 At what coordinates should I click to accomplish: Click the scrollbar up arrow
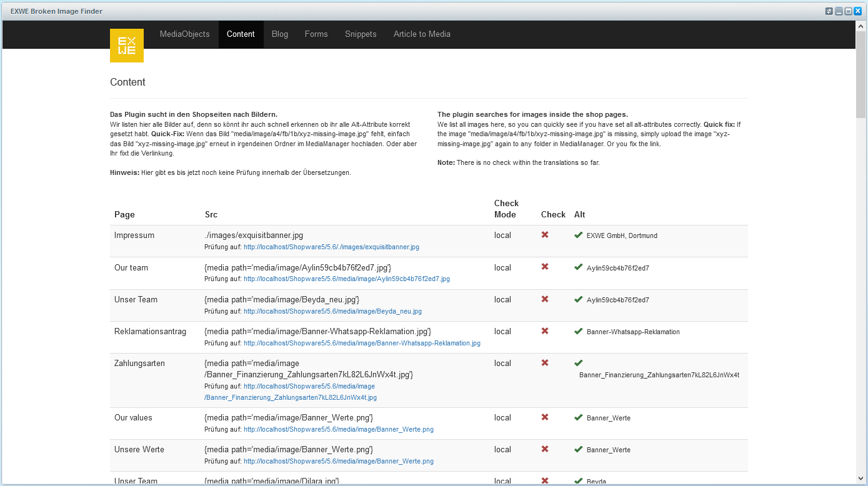pos(861,25)
